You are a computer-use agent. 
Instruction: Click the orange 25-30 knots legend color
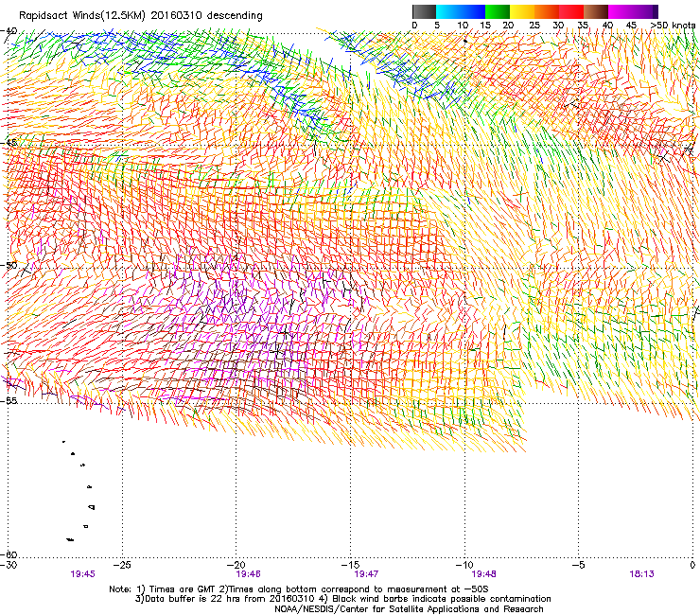[547, 11]
